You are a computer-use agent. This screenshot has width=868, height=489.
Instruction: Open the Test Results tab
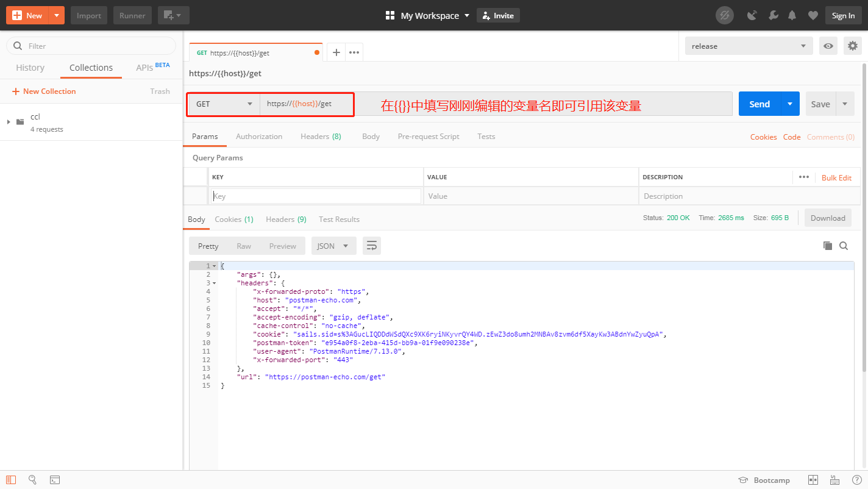tap(339, 220)
